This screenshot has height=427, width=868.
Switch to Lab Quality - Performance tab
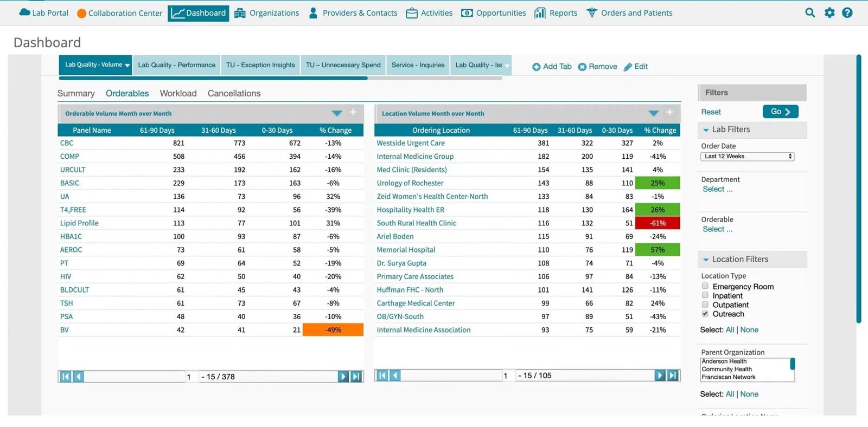click(x=177, y=65)
